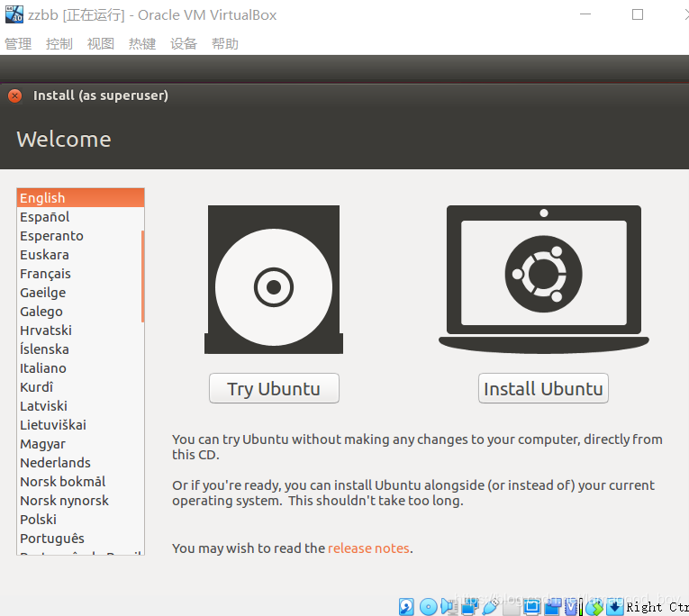Screen dimensions: 689x616
Task: Click the network adapters status icon
Action: tap(470, 607)
